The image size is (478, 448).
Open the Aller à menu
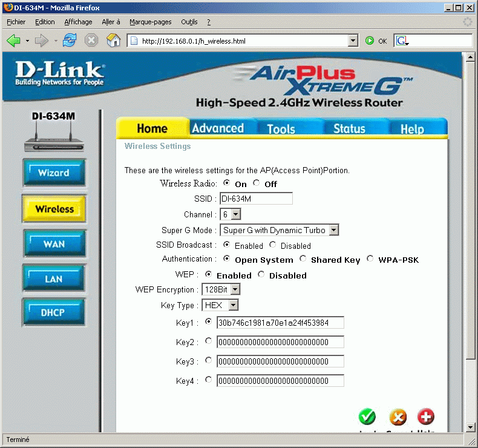111,22
